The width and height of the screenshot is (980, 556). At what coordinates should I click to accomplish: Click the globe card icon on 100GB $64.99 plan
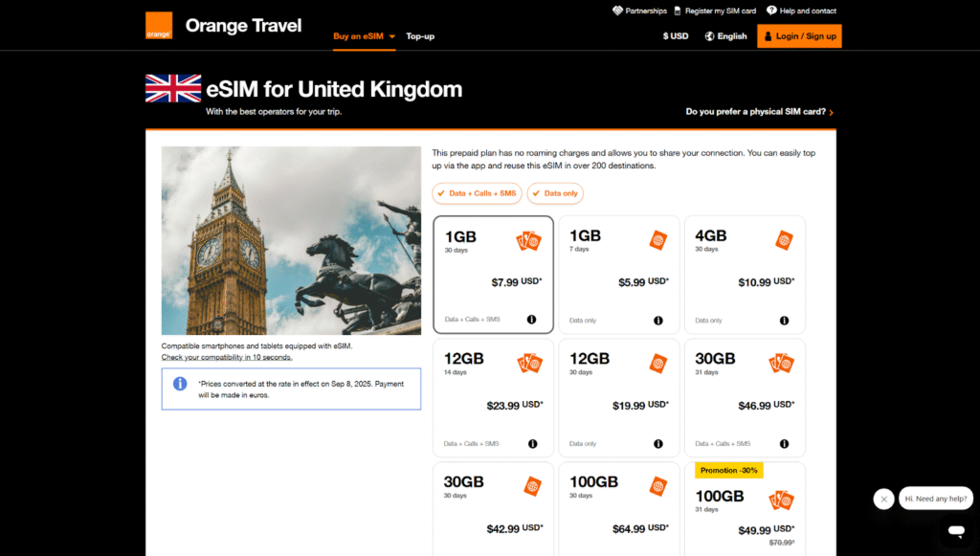(x=658, y=486)
